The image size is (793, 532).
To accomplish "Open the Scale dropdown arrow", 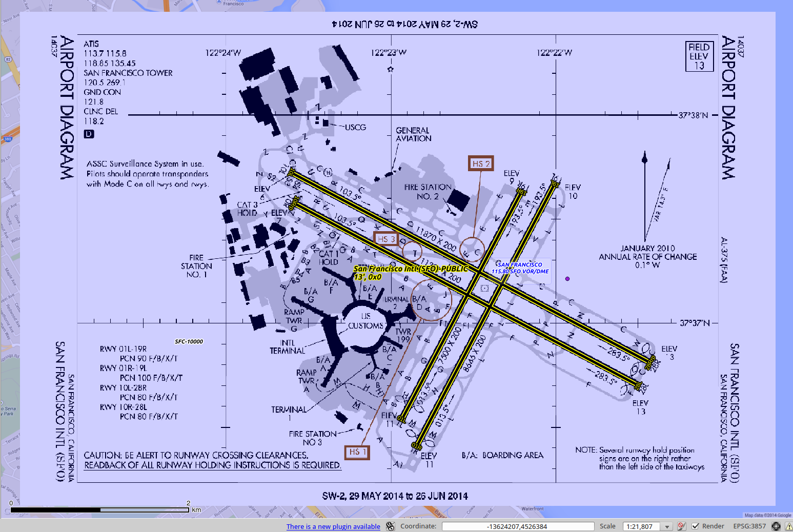I will [x=666, y=526].
